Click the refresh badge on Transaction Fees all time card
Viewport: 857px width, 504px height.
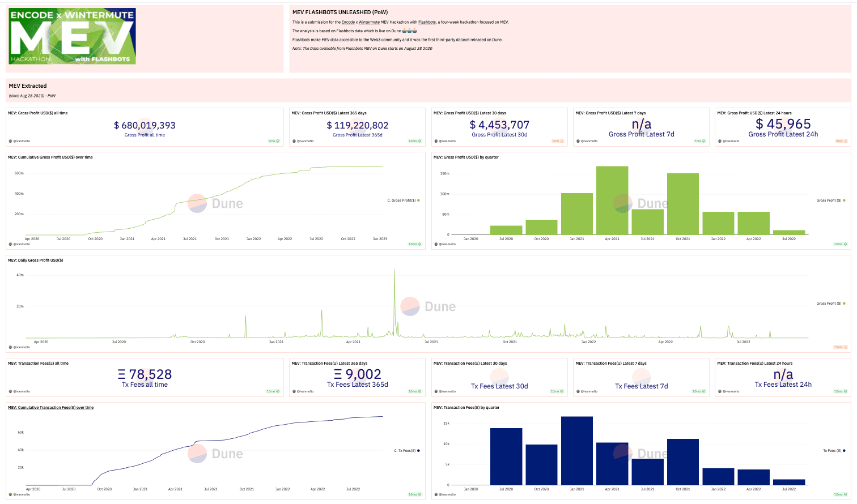(273, 391)
